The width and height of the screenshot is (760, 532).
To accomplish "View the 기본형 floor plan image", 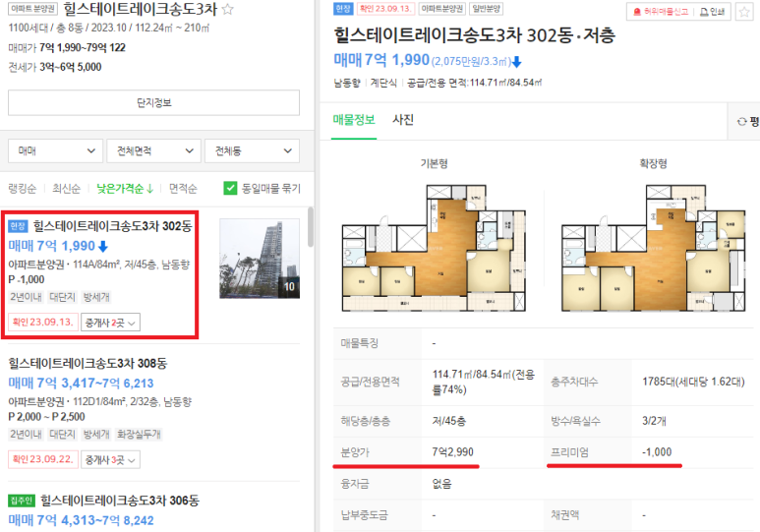I will pos(435,248).
